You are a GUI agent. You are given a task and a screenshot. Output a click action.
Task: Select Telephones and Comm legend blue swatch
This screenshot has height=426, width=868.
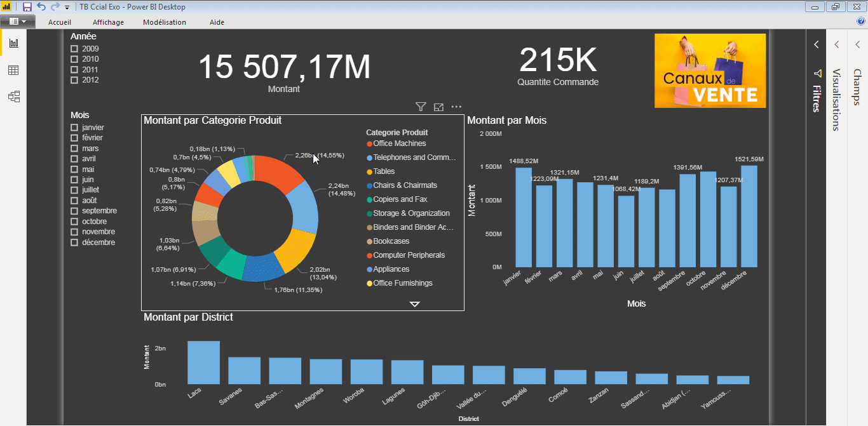point(369,158)
